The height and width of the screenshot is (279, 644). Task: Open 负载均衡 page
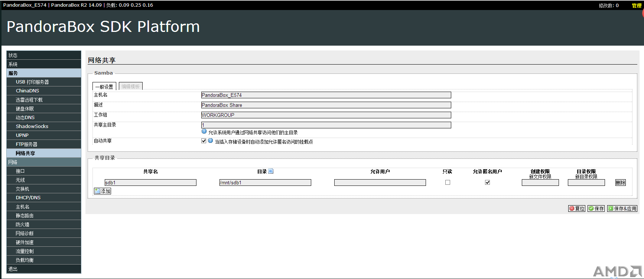point(44,260)
